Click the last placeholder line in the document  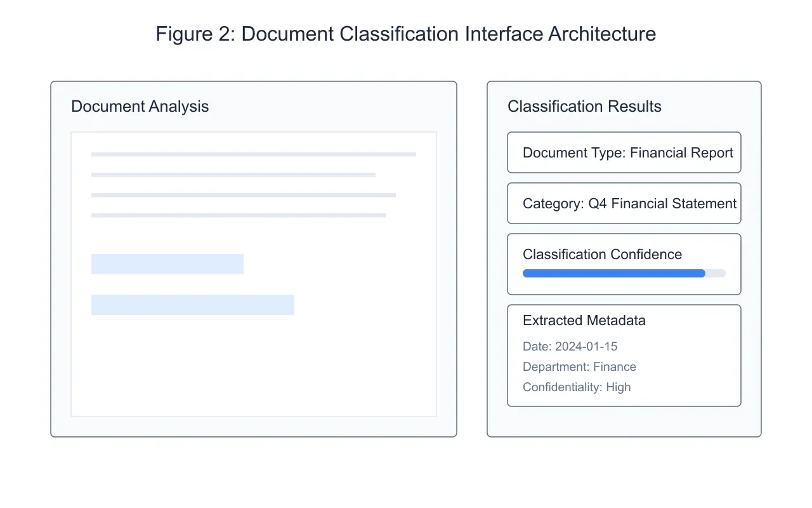(239, 215)
